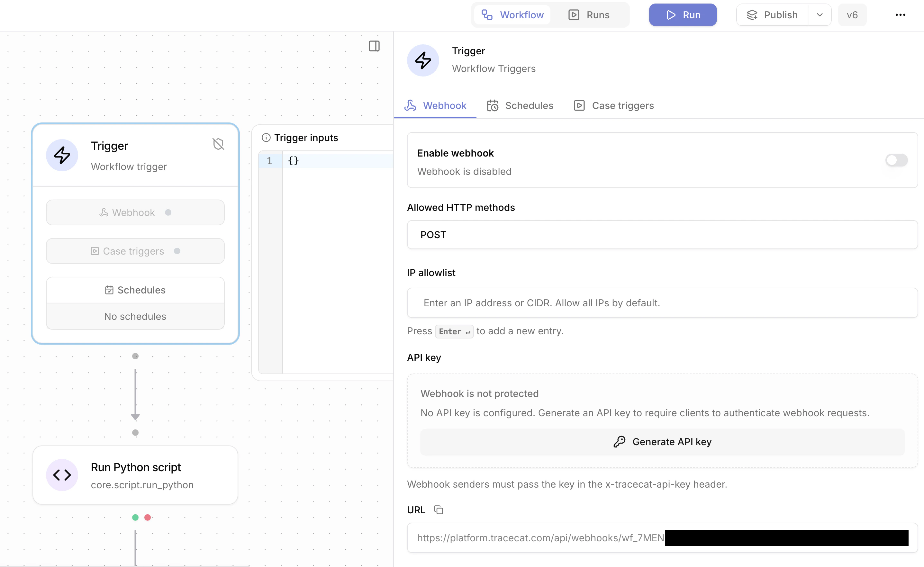Click the code icon on Run Python script node

[62, 475]
